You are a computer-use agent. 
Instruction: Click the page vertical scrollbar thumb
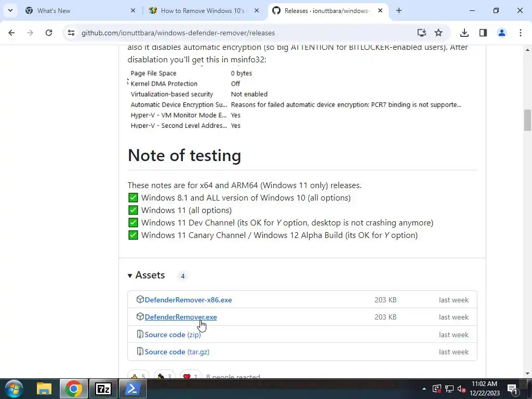(527, 120)
